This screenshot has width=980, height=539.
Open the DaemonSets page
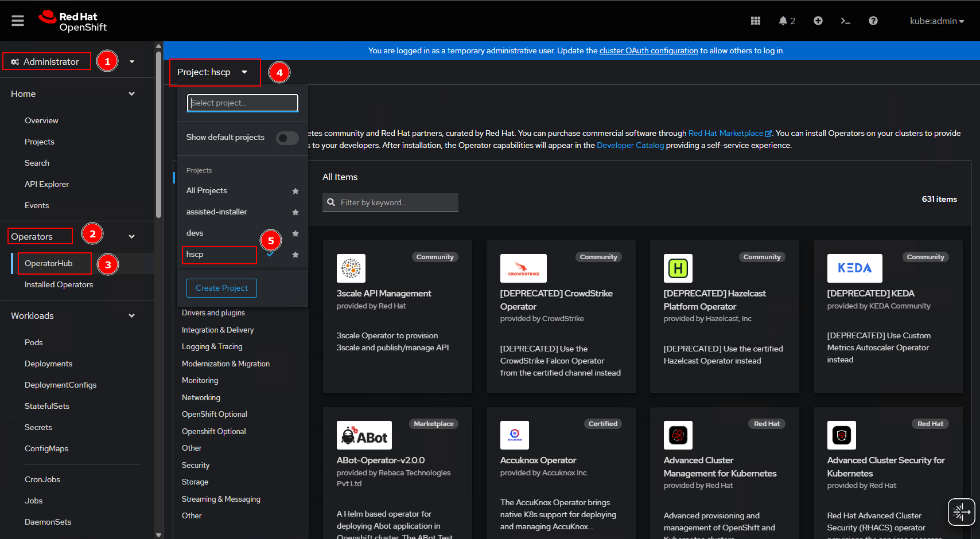tap(48, 522)
